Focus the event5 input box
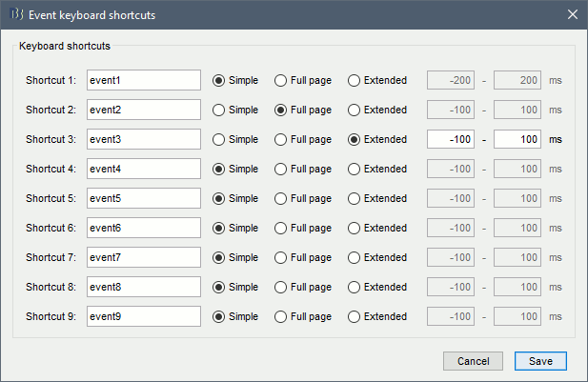 click(143, 198)
